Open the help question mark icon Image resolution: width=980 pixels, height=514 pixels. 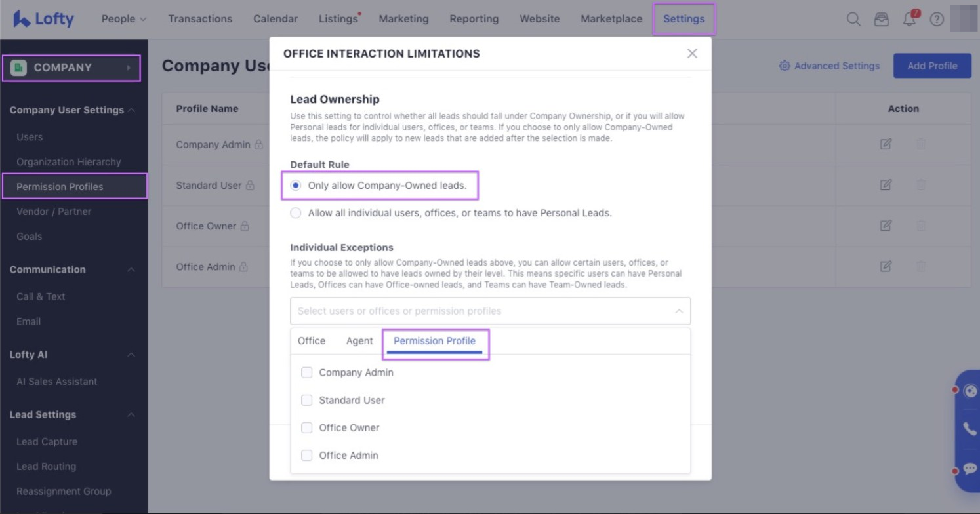coord(937,19)
